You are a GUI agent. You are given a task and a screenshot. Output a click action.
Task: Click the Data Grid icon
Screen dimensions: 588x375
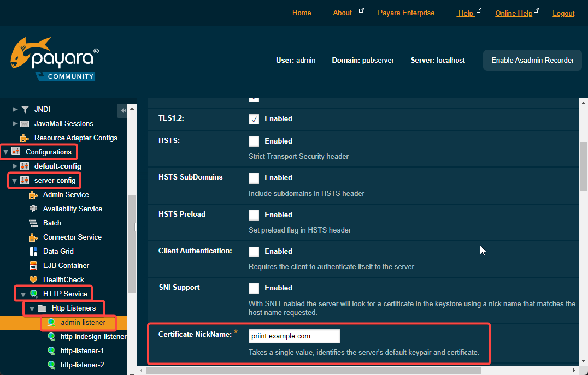[33, 252]
